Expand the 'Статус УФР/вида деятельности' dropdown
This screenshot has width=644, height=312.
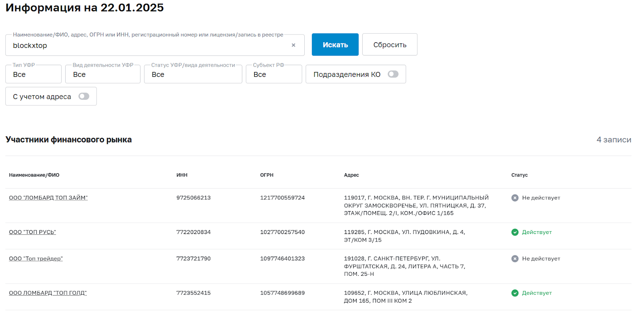193,74
